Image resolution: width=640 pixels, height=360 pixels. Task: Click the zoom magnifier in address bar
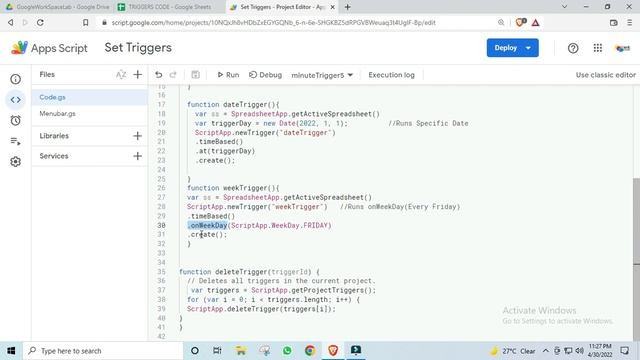coord(501,22)
